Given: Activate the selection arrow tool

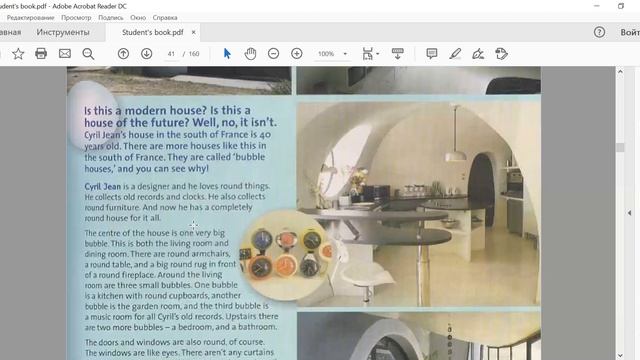Looking at the screenshot, I should pos(227,54).
